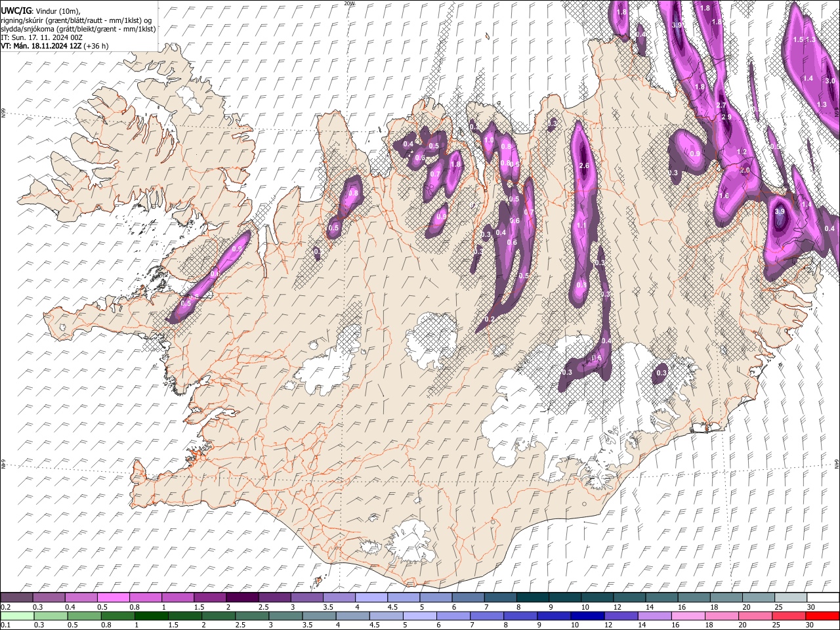Click the darkest green swatch between 1 and 1.5
This screenshot has height=630, width=840.
[x=151, y=616]
